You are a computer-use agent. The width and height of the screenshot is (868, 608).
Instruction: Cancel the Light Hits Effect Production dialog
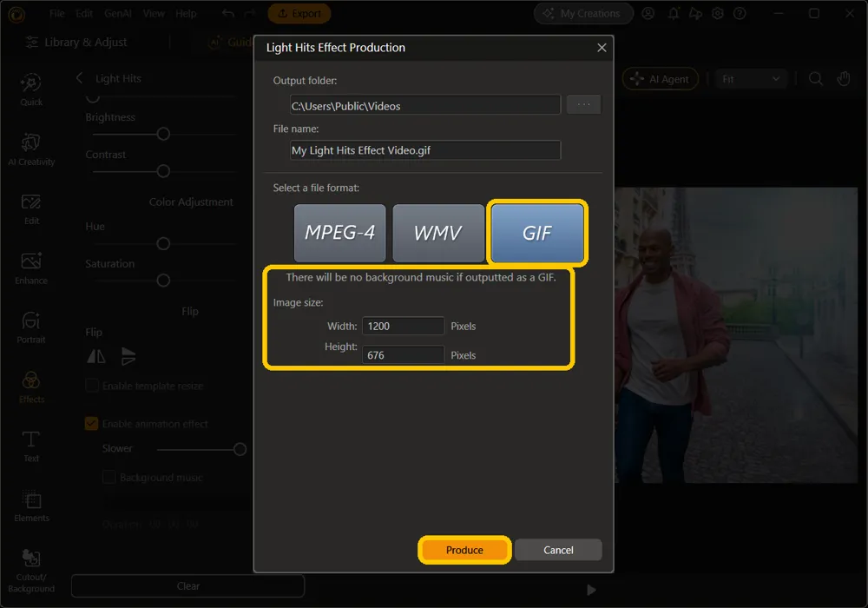[558, 550]
